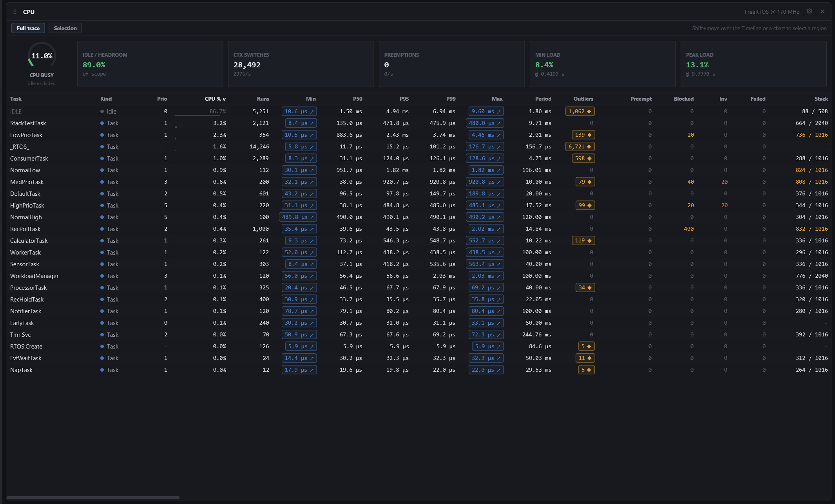The image size is (835, 504).
Task: Click the IDLE / HEADROOM stat card
Action: [150, 64]
